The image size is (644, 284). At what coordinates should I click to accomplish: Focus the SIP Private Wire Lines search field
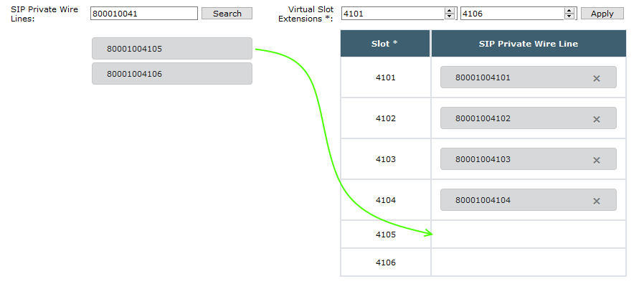pos(144,14)
